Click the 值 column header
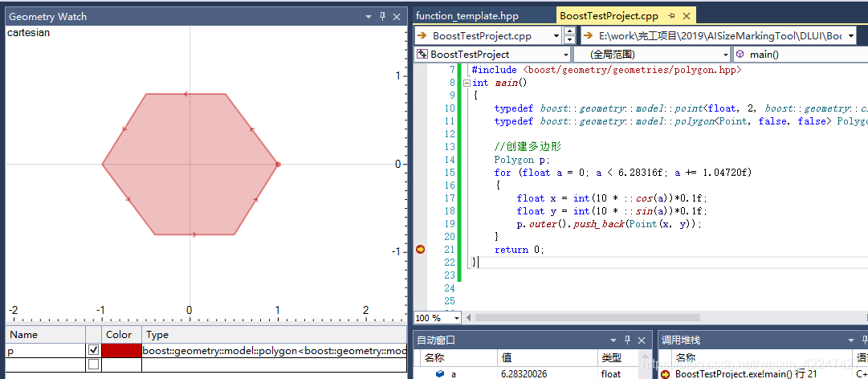Screen dimensions: 868x379 (x=548, y=358)
